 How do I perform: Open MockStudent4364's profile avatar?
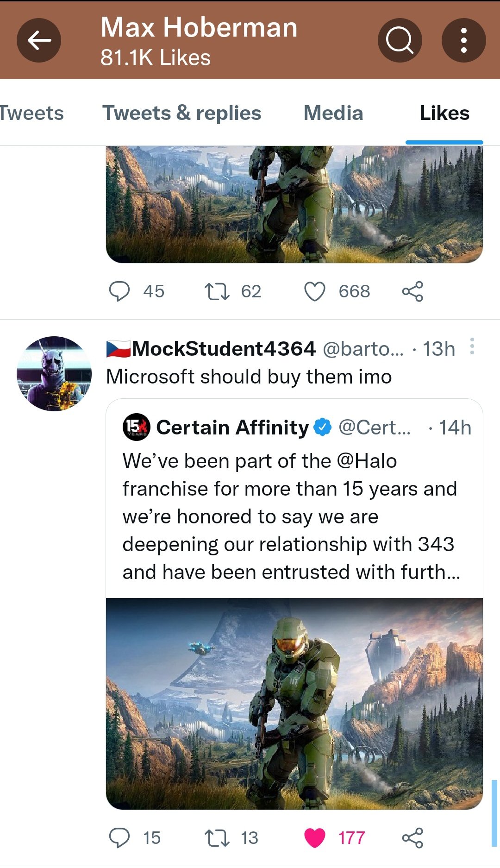(x=54, y=374)
